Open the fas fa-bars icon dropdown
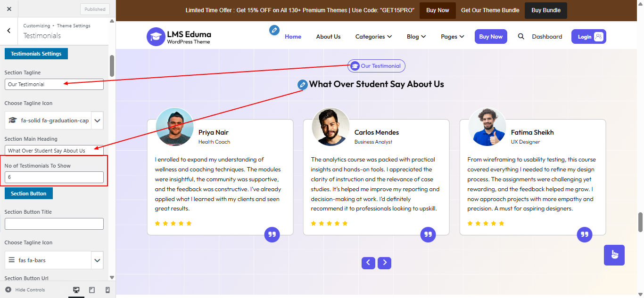 [97, 260]
